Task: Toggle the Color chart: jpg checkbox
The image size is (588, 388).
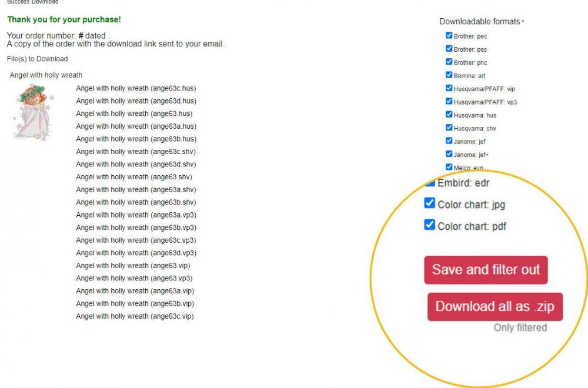Action: coord(429,203)
